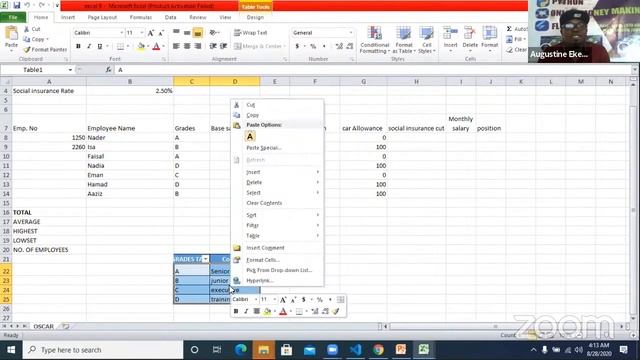Click the new sheet icon beside OSCAR

66,327
